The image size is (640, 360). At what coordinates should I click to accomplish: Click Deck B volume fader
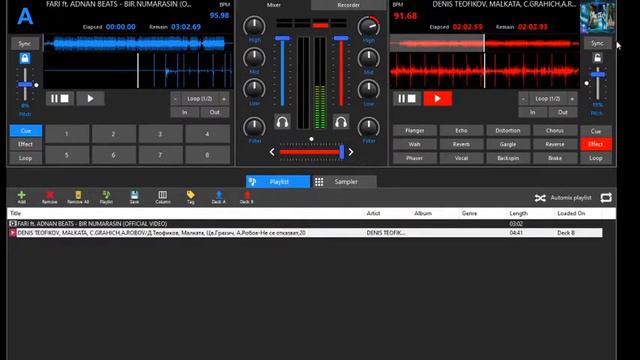341,38
